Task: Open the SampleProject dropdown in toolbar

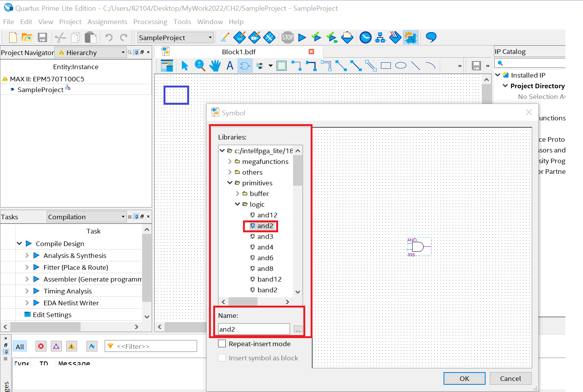Action: pyautogui.click(x=175, y=37)
